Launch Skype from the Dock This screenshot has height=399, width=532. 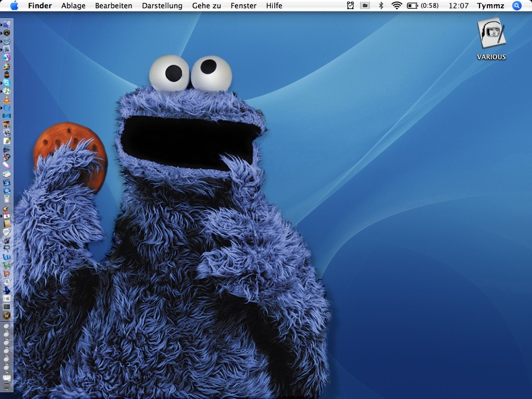point(6,83)
